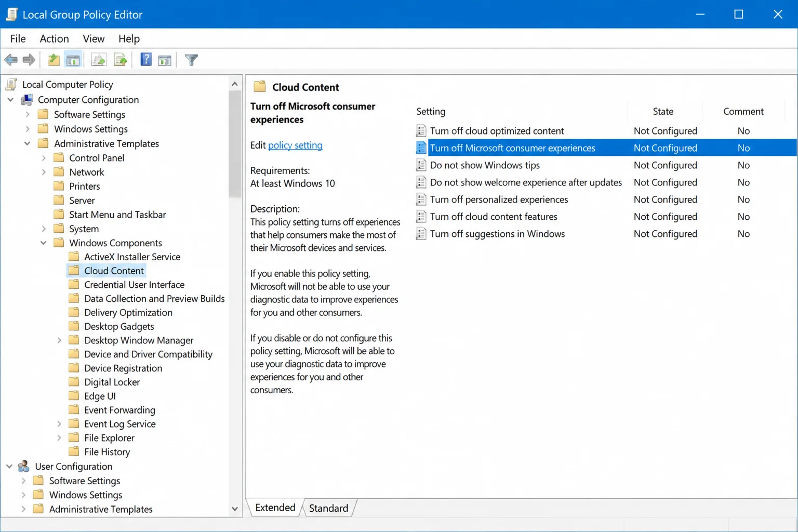This screenshot has width=798, height=532.
Task: Click the Up one level folder icon
Action: point(54,60)
